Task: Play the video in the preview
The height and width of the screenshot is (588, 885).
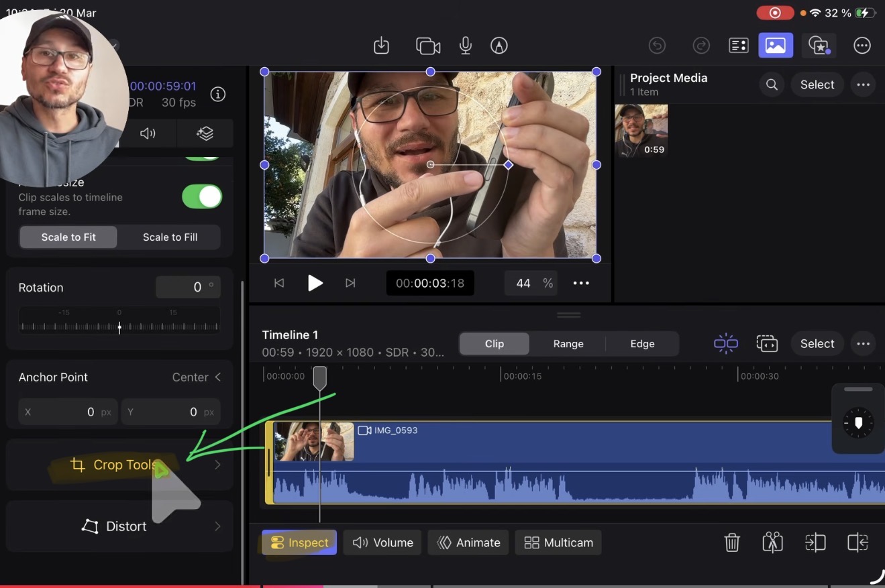Action: tap(315, 283)
